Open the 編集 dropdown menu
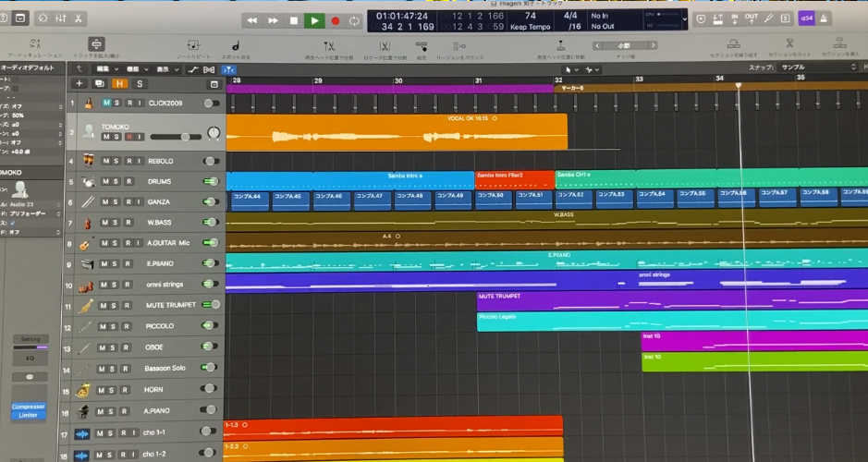This screenshot has height=462, width=868. (x=107, y=69)
